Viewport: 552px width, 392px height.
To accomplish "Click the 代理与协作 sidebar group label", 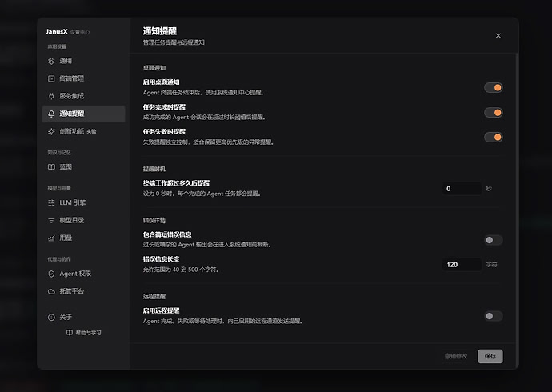I will coord(59,259).
